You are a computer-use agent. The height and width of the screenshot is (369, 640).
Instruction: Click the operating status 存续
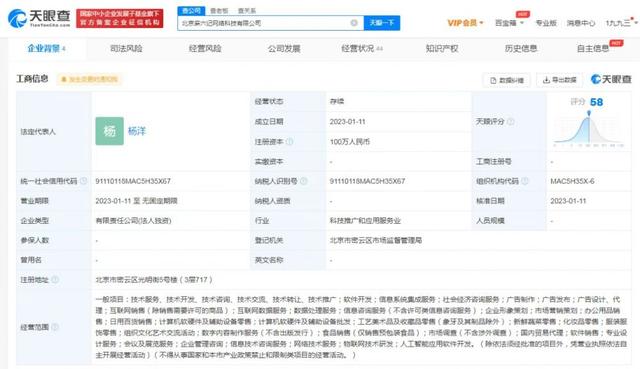(x=337, y=101)
